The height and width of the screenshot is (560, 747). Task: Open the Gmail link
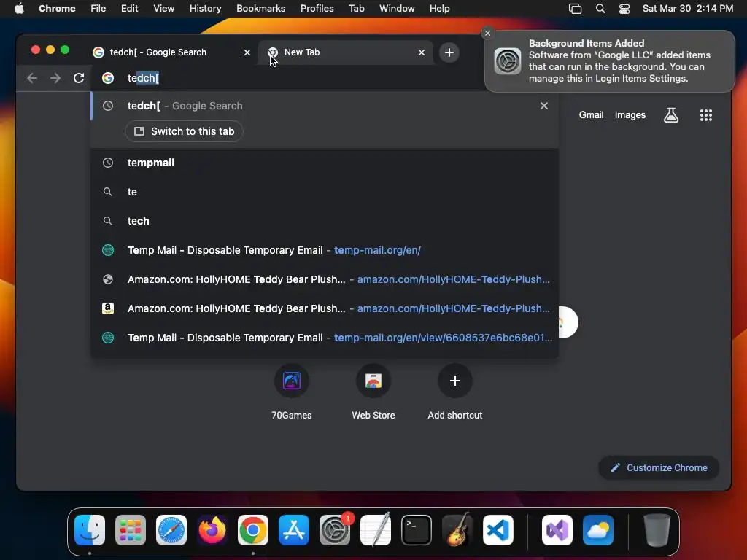(591, 114)
